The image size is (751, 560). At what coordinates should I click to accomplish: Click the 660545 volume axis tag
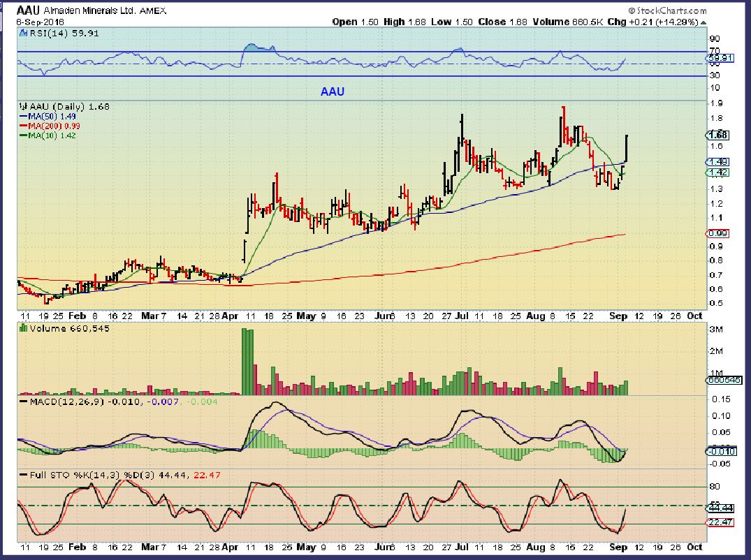(x=724, y=380)
